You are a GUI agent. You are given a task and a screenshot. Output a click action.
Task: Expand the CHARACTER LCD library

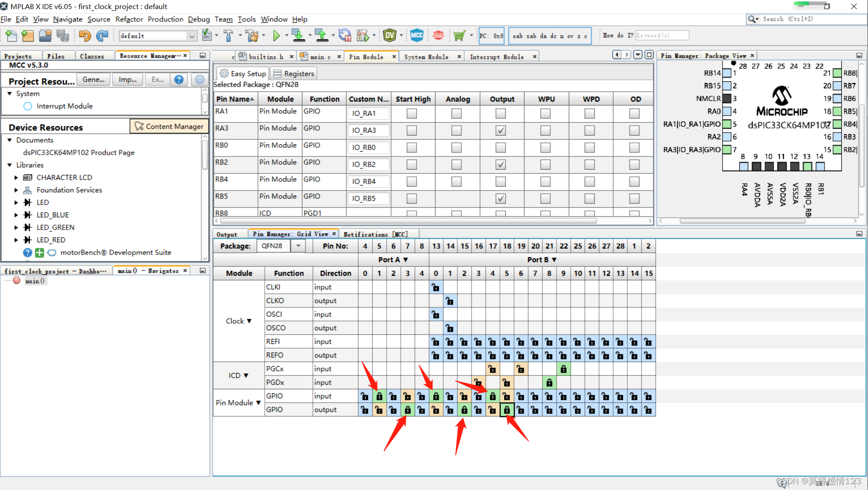(x=16, y=178)
